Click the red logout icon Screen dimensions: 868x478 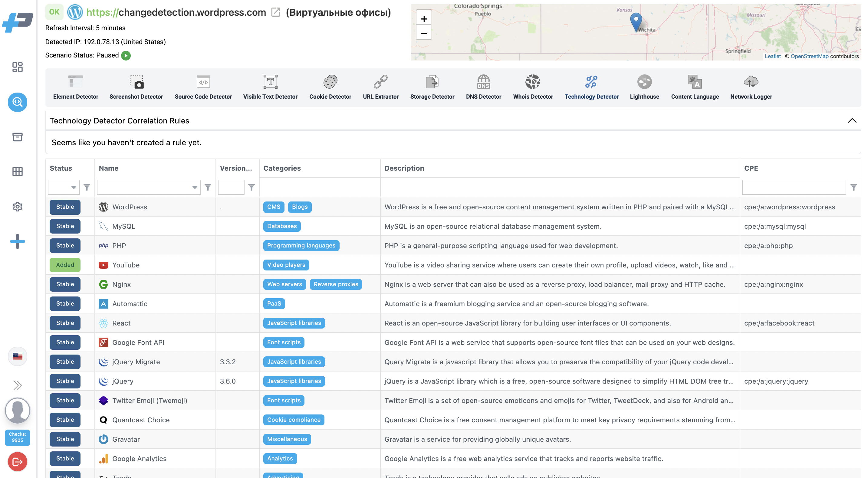(18, 462)
